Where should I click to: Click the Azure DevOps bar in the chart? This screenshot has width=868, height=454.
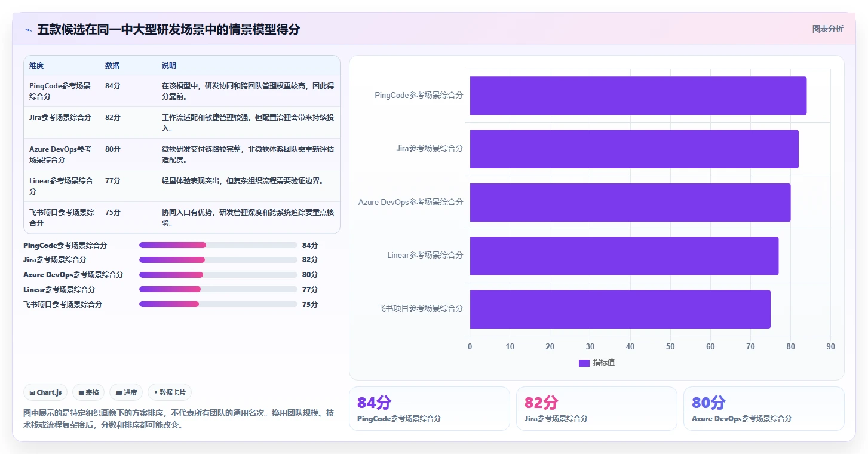click(630, 202)
